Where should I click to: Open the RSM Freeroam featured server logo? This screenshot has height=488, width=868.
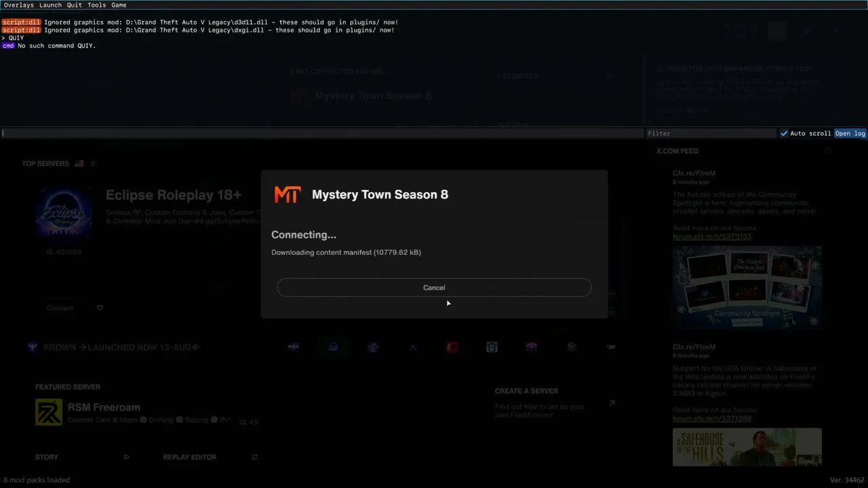tap(49, 412)
